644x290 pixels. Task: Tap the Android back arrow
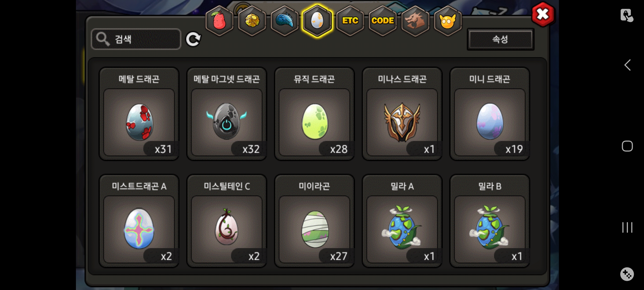(627, 65)
